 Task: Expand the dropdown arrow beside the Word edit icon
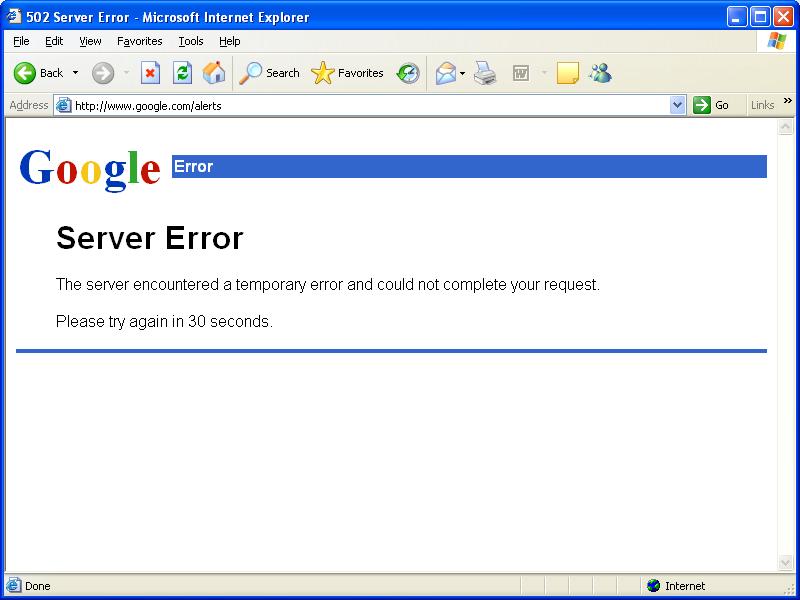[x=543, y=73]
